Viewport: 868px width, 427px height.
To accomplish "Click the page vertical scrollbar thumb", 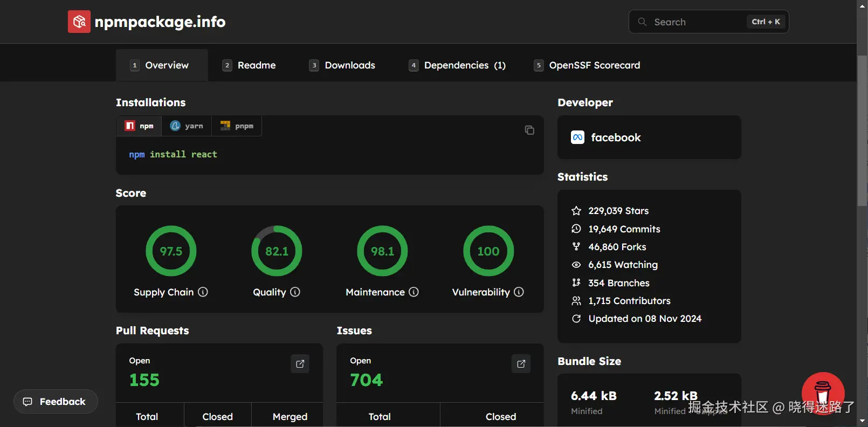I will point(863,130).
